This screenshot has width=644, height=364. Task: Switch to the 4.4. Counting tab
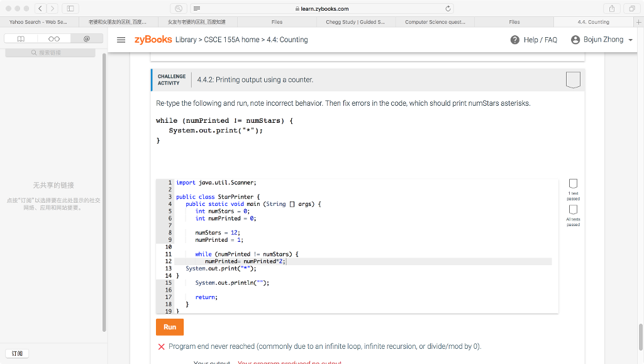[594, 22]
